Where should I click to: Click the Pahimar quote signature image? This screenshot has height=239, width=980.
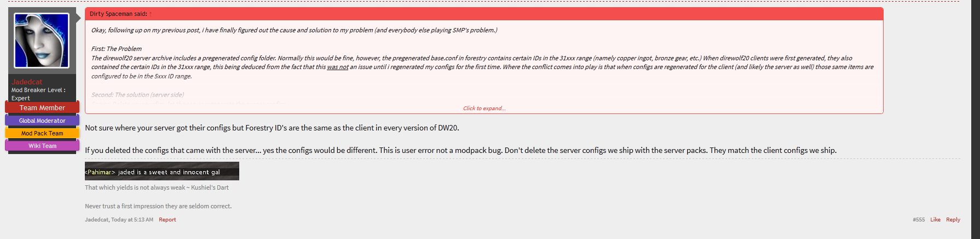pyautogui.click(x=162, y=171)
